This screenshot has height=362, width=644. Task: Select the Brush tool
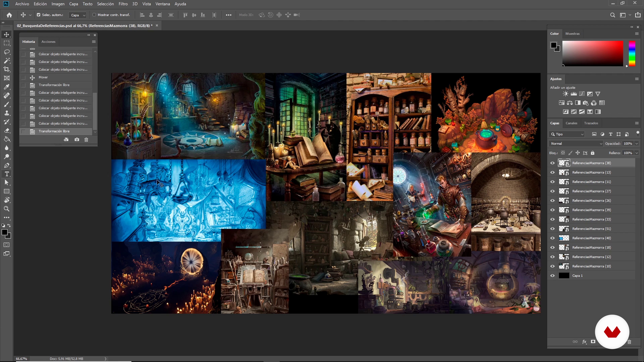coord(7,104)
